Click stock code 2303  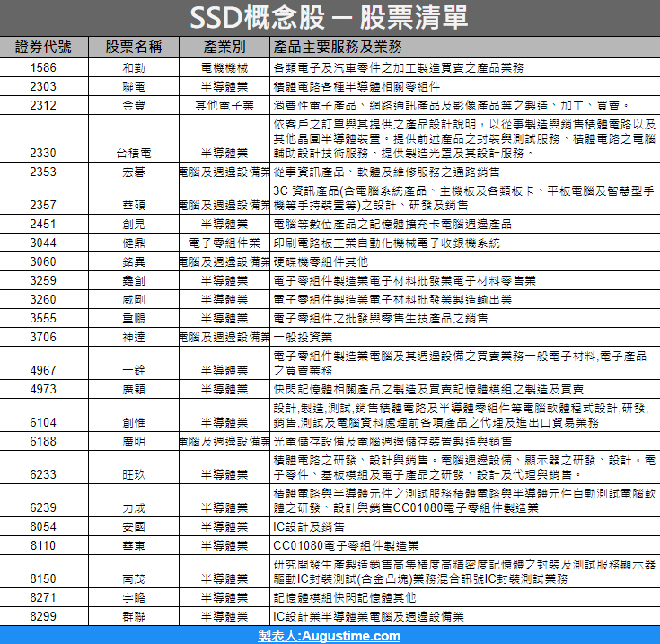click(x=43, y=87)
